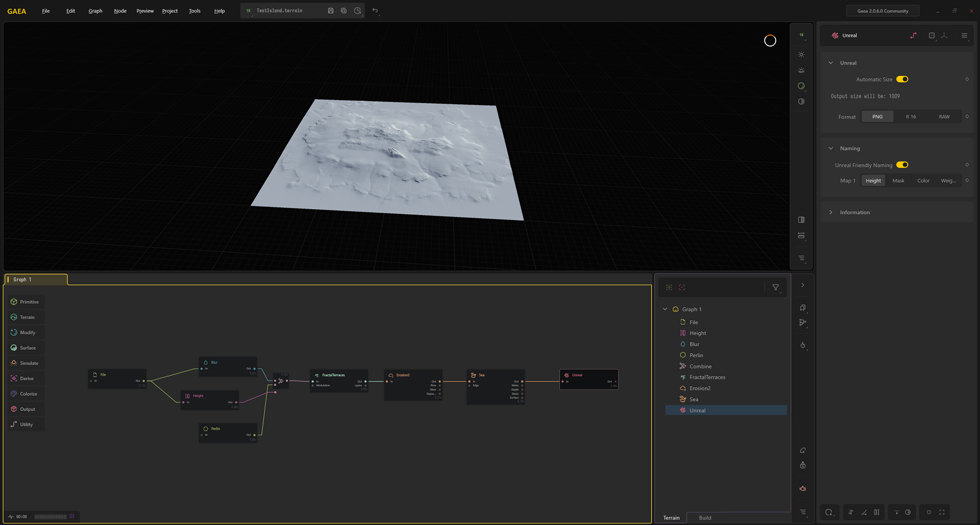Image resolution: width=980 pixels, height=525 pixels.
Task: Select the Primitive node category
Action: [26, 302]
